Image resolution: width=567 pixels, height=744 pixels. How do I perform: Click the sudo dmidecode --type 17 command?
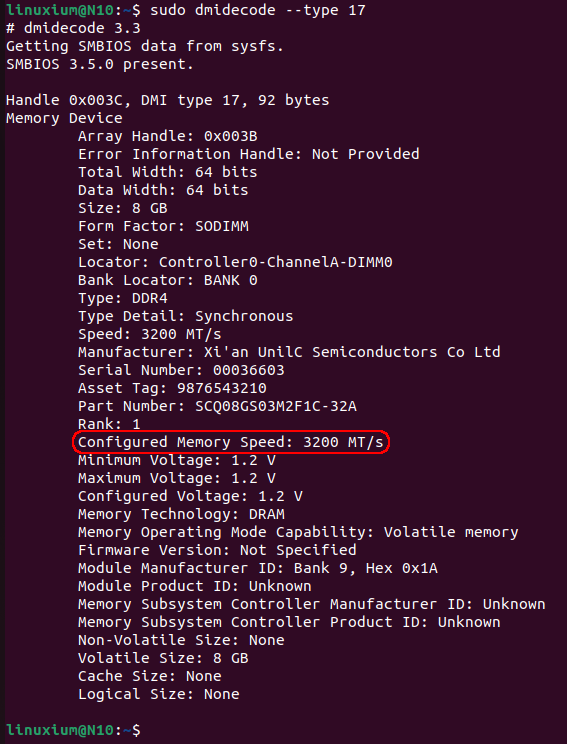(x=258, y=10)
